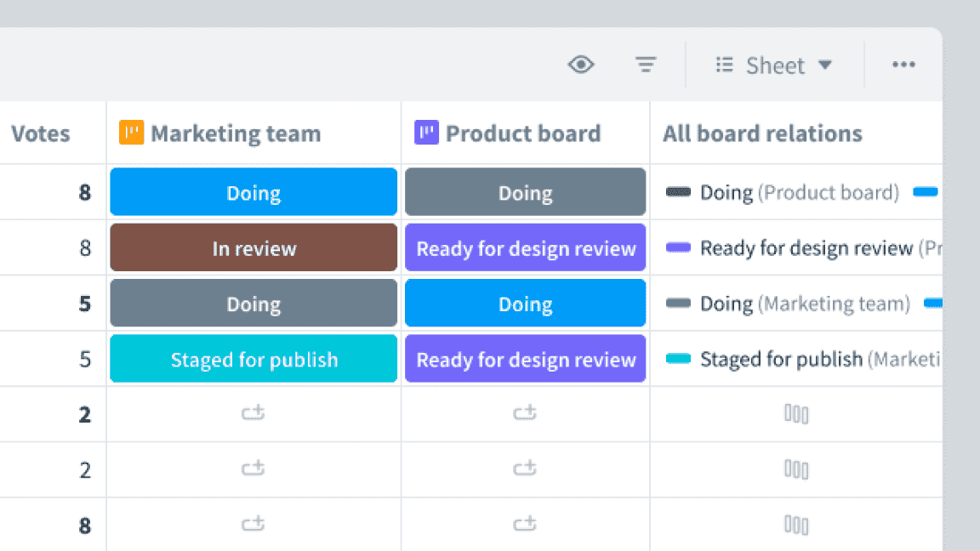Open the three-dots more options menu

(903, 65)
